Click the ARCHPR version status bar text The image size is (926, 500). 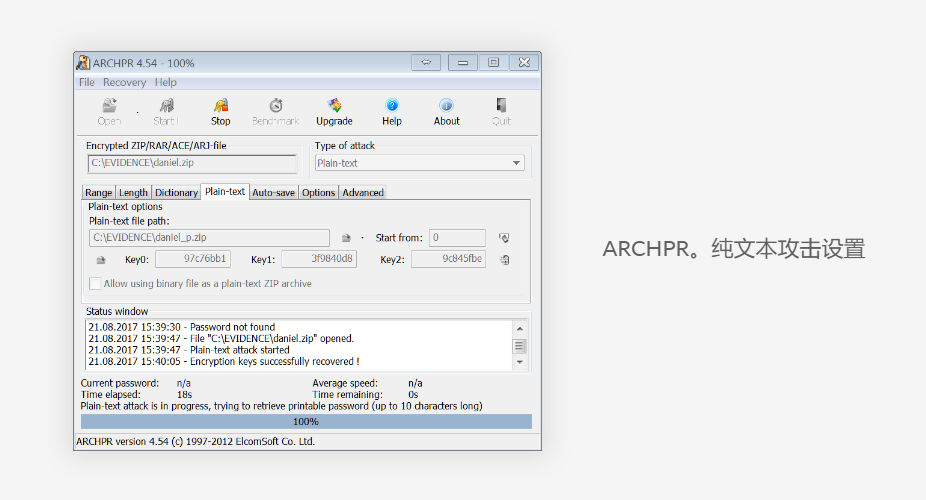click(x=195, y=442)
